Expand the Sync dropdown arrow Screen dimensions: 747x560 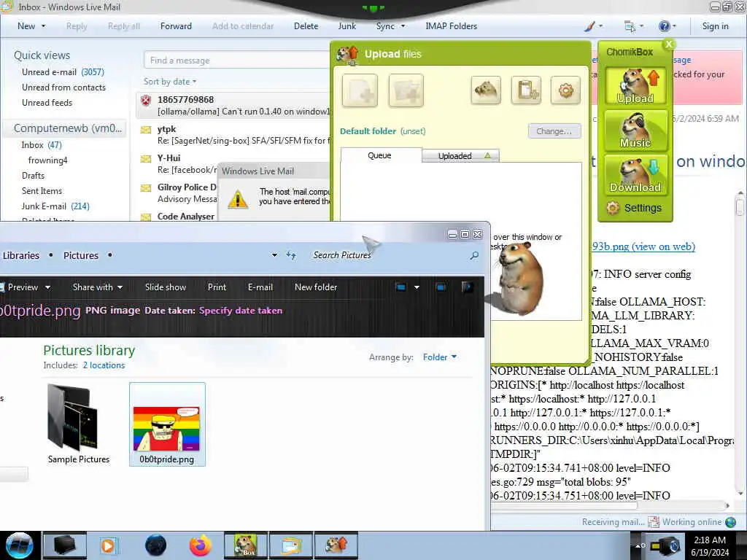[403, 26]
